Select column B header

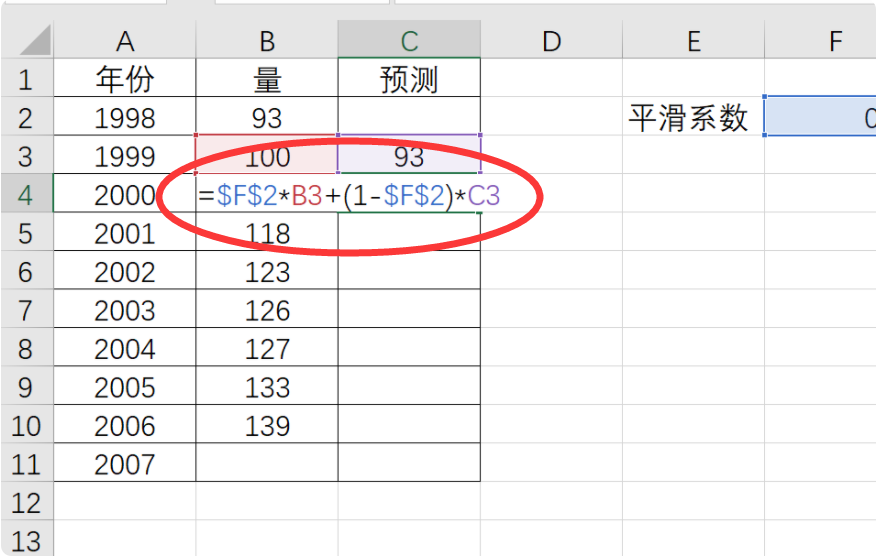267,40
